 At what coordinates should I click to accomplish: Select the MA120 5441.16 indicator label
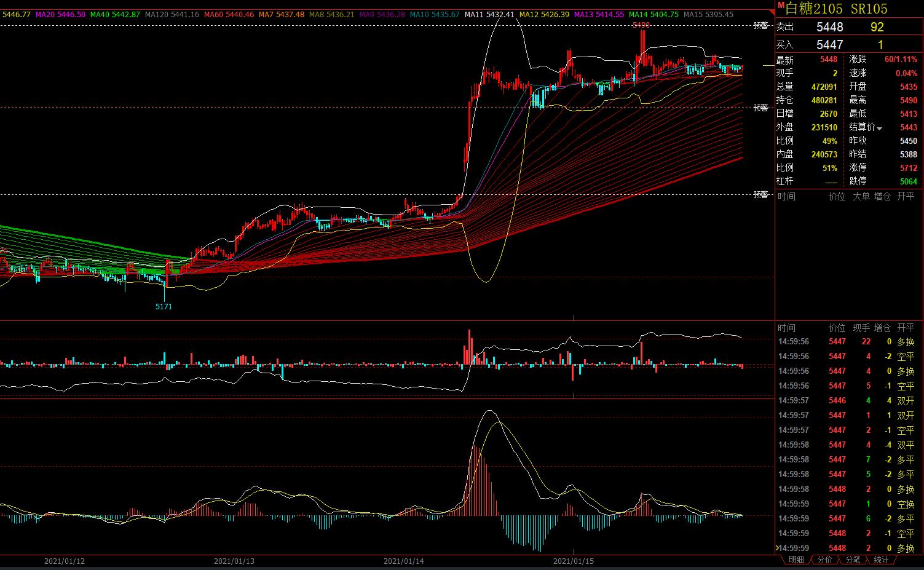tap(172, 14)
